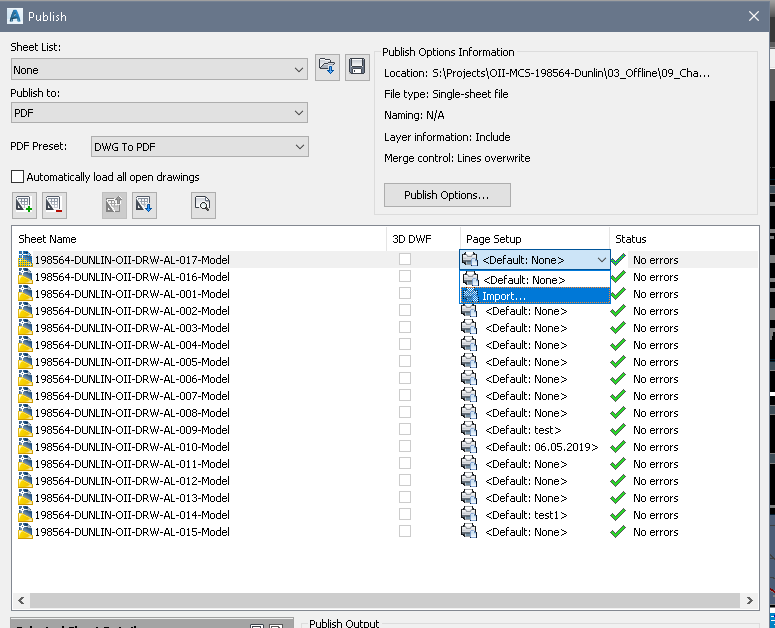Viewport: 775px width, 628px height.
Task: Click page setup printer icon for AL-009-Model
Action: (469, 430)
